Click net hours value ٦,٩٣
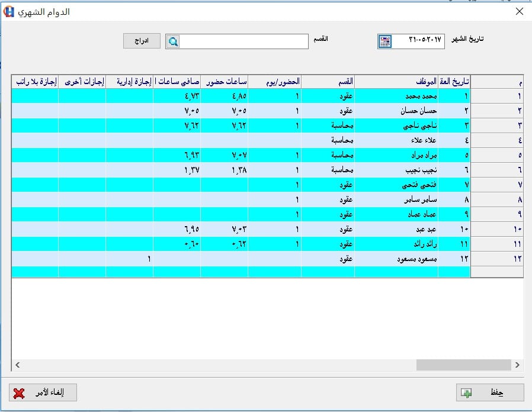 click(x=177, y=155)
